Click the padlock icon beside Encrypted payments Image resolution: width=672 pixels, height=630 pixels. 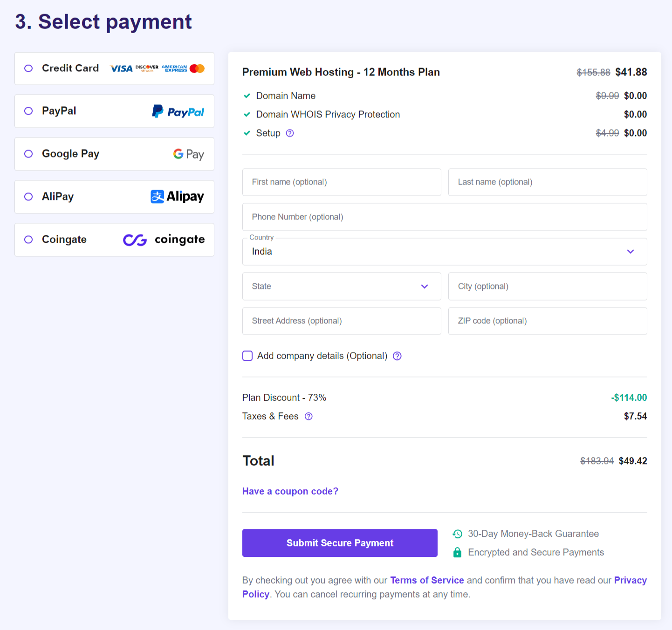click(457, 552)
